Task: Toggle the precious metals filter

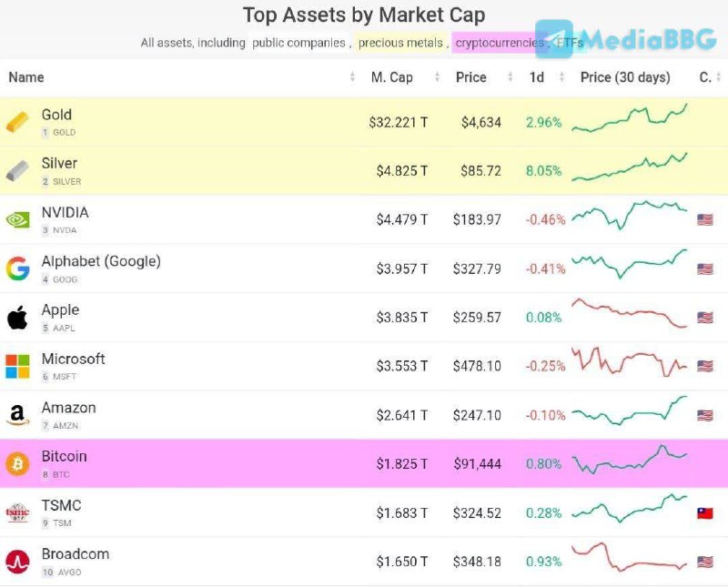Action: pyautogui.click(x=400, y=43)
